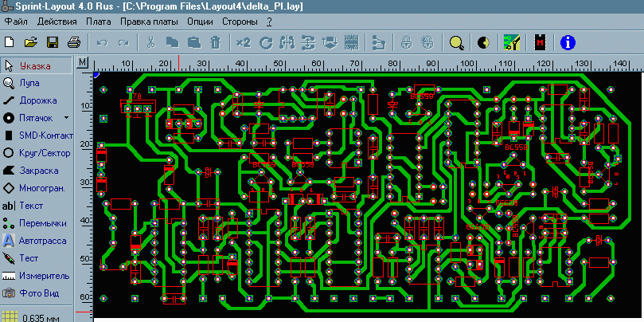This screenshot has height=322, width=644.
Task: Click the New file icon
Action: coord(11,41)
